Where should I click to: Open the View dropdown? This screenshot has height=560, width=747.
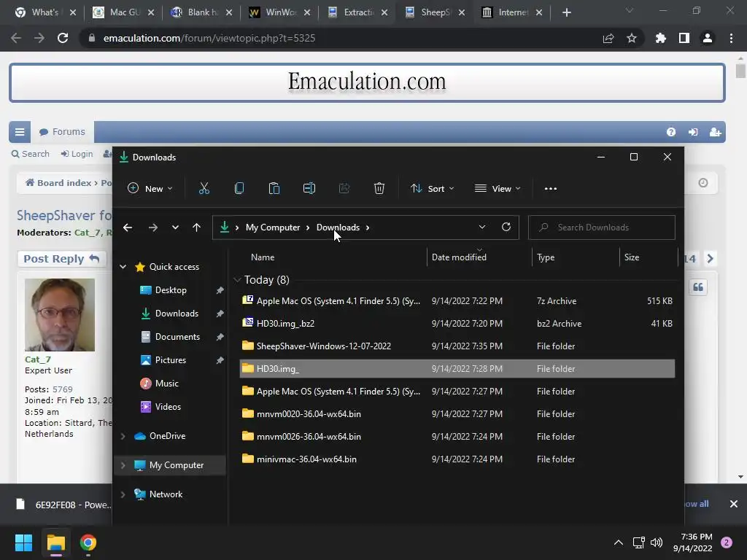pos(498,189)
